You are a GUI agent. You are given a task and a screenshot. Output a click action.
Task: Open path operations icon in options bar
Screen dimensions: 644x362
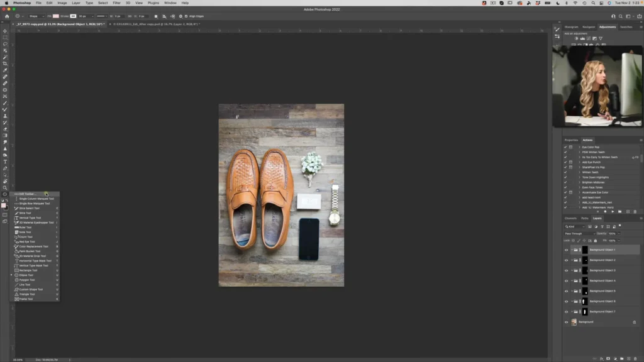(x=156, y=16)
